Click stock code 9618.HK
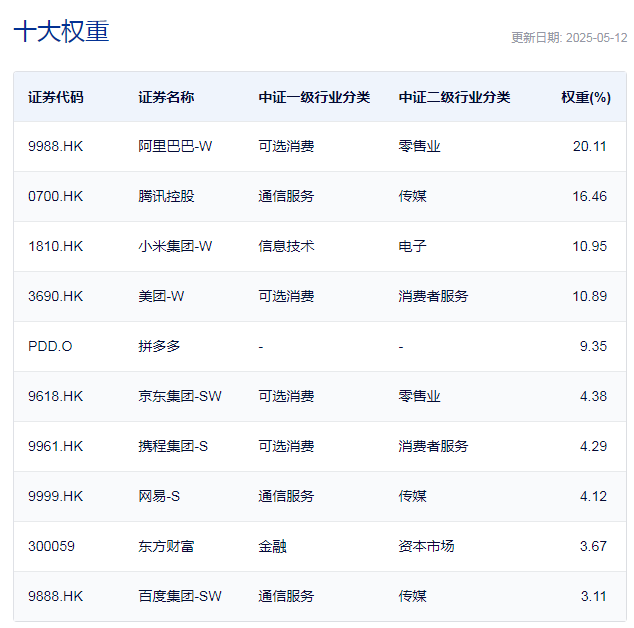This screenshot has height=628, width=634. (56, 396)
